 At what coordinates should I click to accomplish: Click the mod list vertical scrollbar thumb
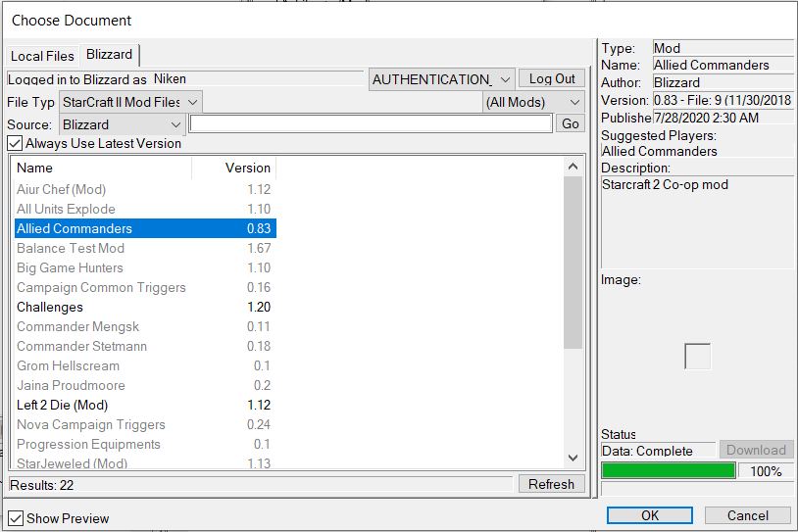[573, 263]
